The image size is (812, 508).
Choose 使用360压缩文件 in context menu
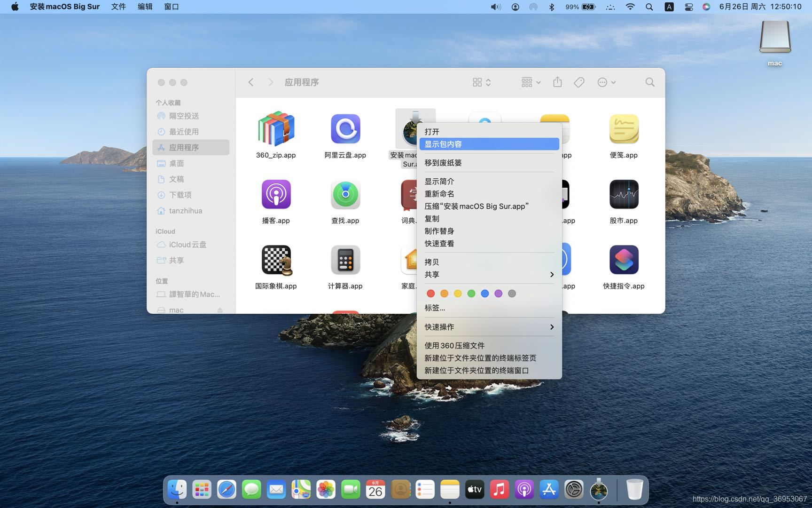pos(489,346)
